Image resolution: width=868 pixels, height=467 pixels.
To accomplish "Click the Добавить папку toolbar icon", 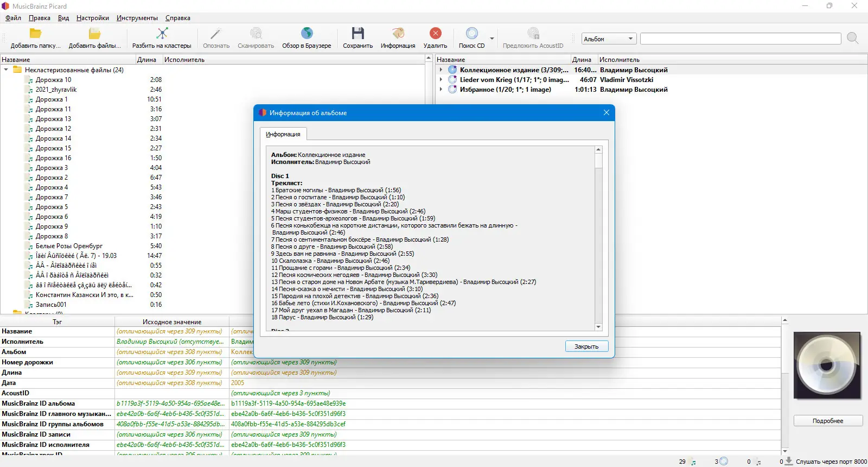I will click(x=36, y=34).
